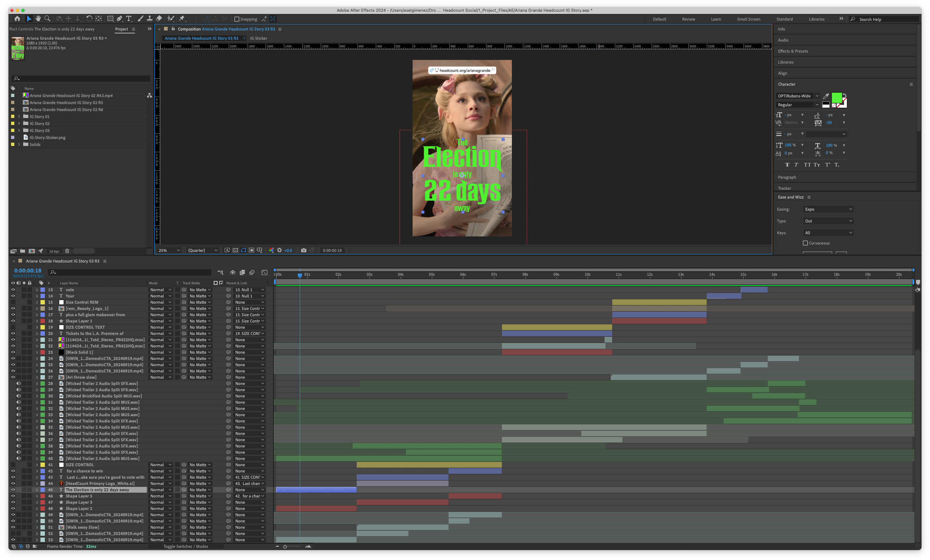Expand the Solids folder
The width and height of the screenshot is (930, 560).
[19, 145]
